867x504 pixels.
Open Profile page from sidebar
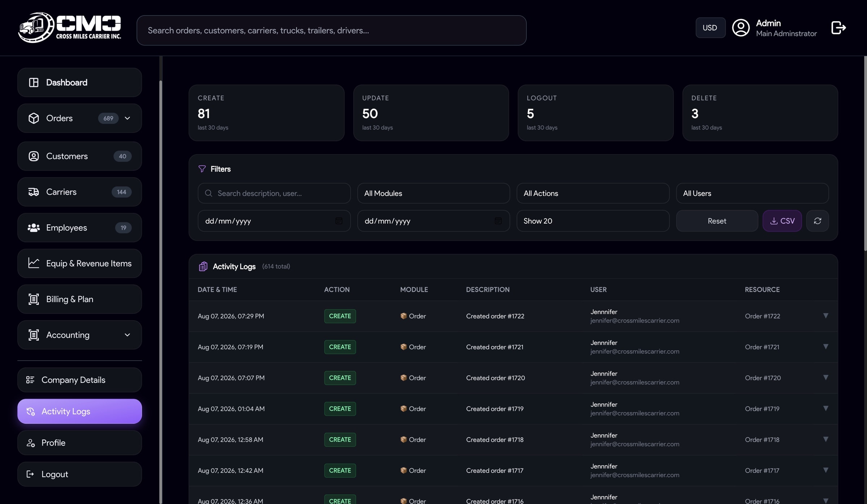click(79, 443)
